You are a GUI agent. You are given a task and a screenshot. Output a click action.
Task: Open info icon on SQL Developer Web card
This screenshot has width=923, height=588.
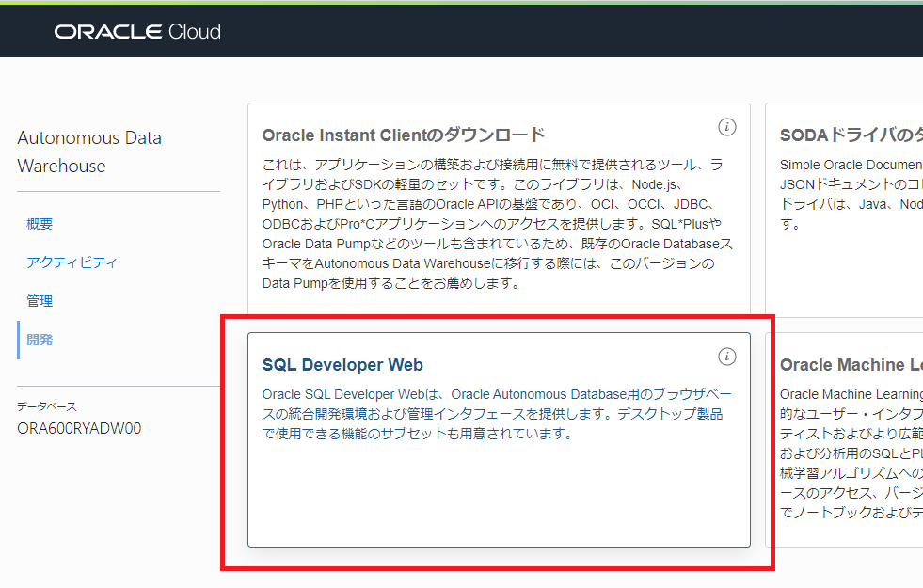coord(727,357)
